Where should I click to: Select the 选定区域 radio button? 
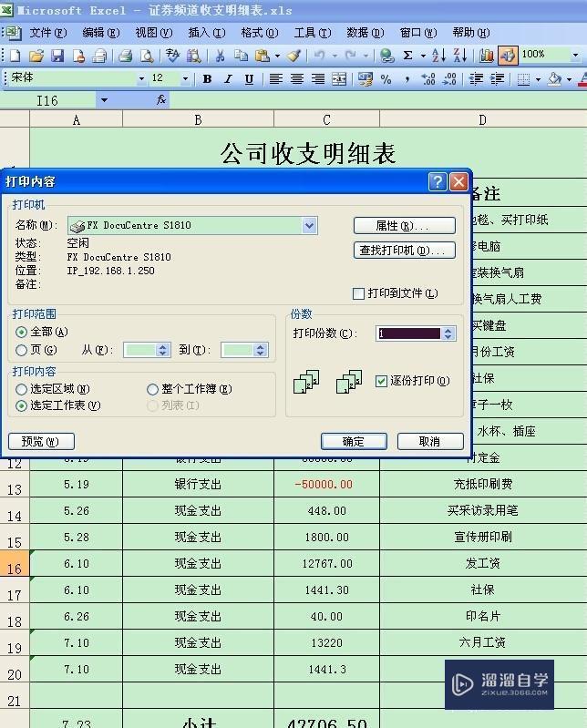pos(21,389)
